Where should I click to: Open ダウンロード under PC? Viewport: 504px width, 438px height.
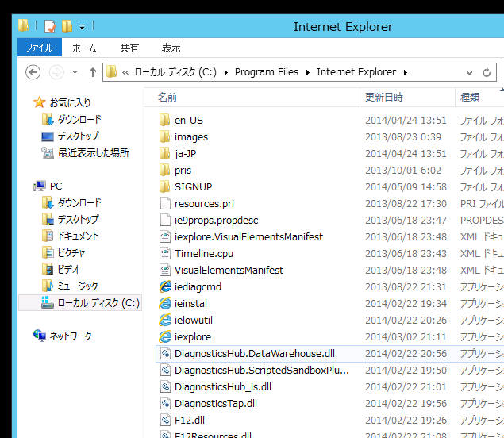point(79,203)
